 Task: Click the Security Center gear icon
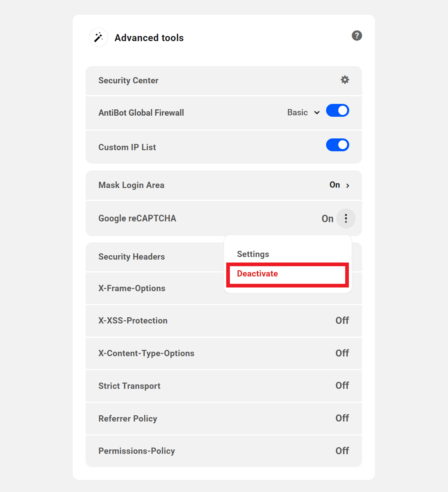click(x=344, y=80)
